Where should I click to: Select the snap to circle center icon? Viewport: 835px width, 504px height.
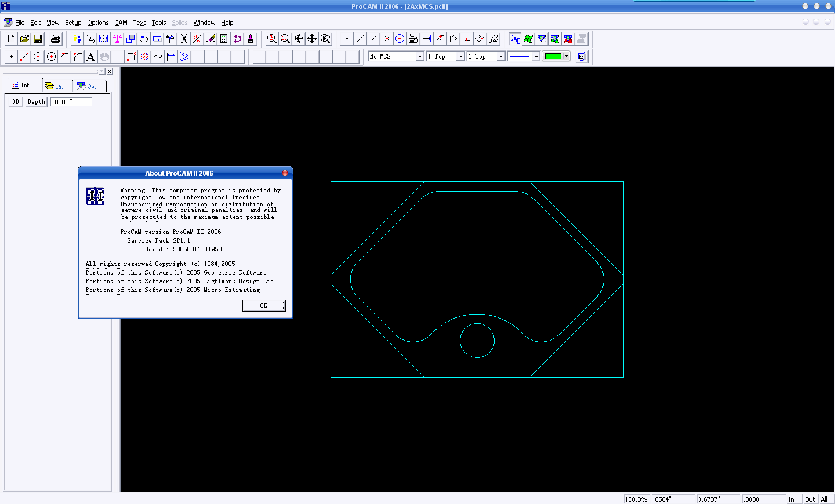(x=400, y=39)
